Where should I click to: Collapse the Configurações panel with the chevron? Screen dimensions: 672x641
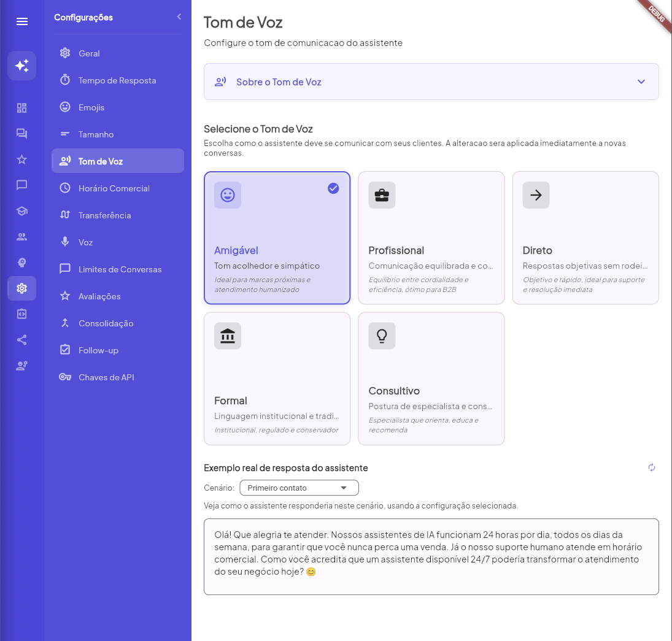(x=179, y=17)
